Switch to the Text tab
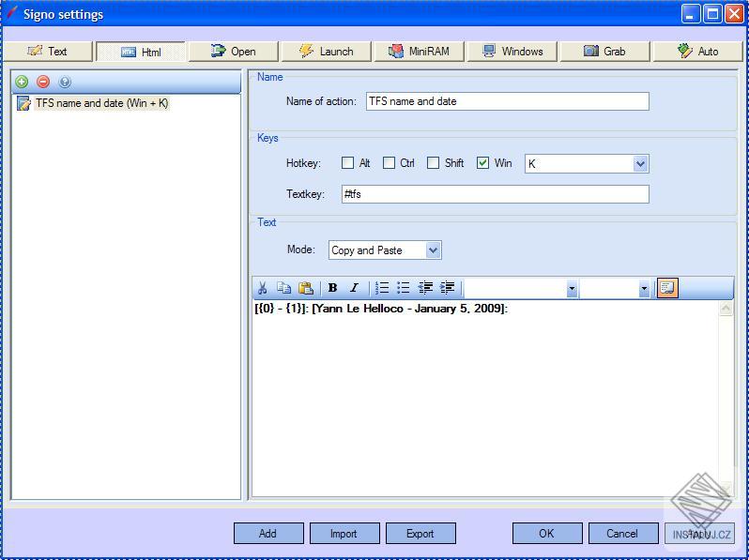Screen dimensions: 749x560 pos(48,51)
